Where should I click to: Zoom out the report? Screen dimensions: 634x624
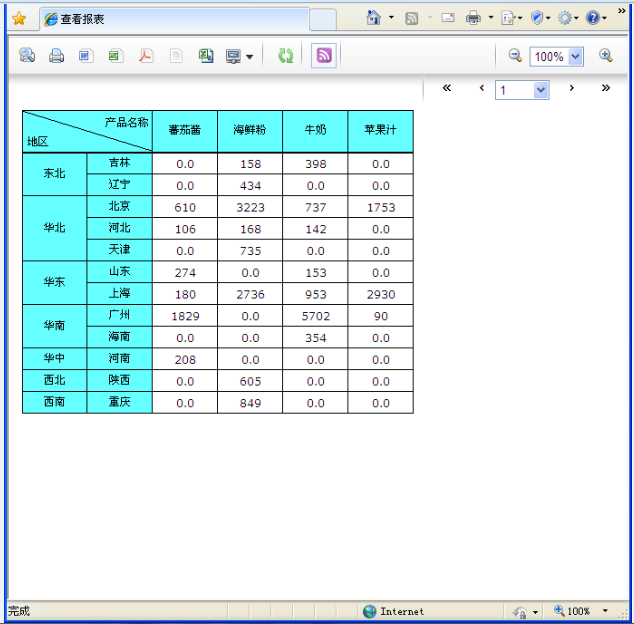click(515, 55)
